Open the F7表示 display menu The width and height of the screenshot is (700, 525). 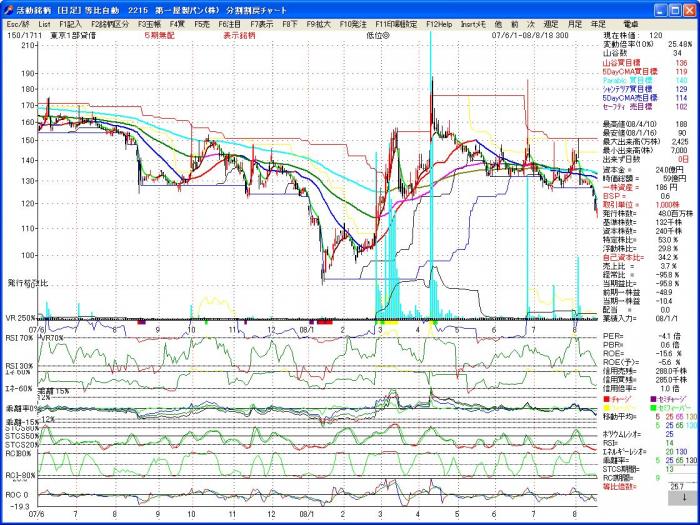(262, 24)
